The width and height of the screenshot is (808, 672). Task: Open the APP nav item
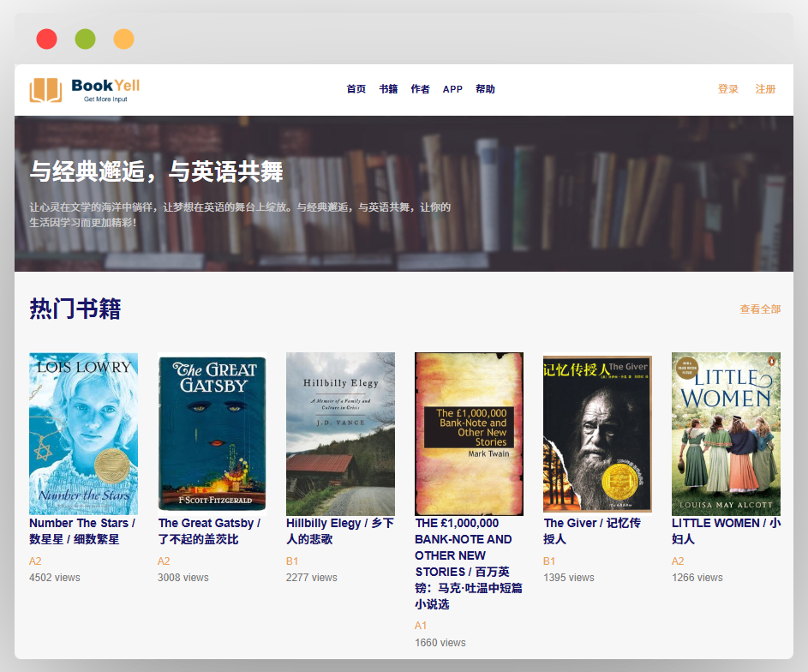(x=452, y=89)
